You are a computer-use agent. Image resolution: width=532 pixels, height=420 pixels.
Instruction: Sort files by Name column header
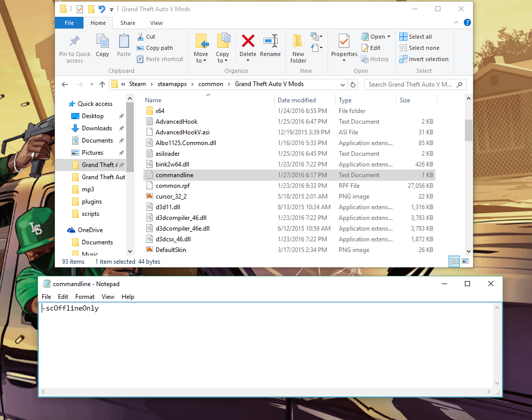[x=209, y=100]
